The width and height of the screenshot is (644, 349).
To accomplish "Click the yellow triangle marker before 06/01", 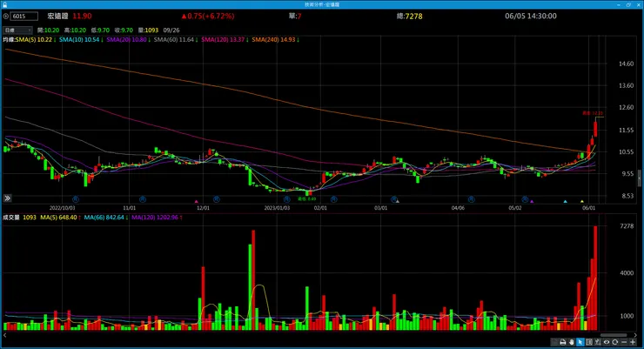I will coord(582,202).
